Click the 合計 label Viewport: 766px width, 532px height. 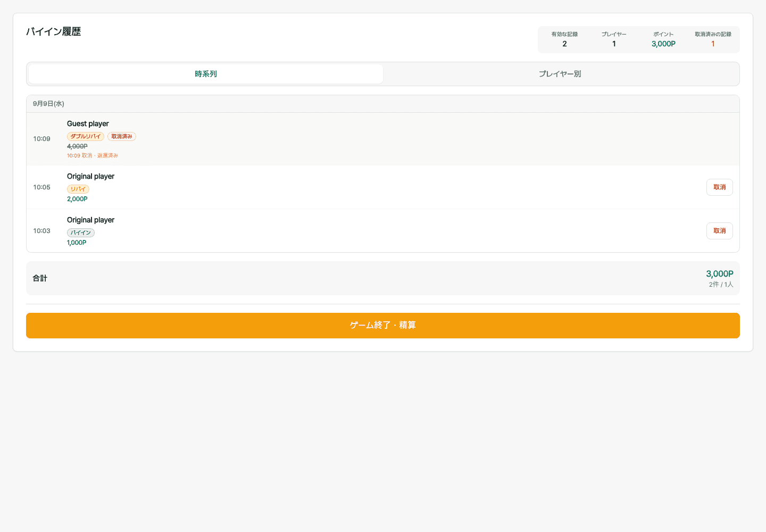(40, 278)
